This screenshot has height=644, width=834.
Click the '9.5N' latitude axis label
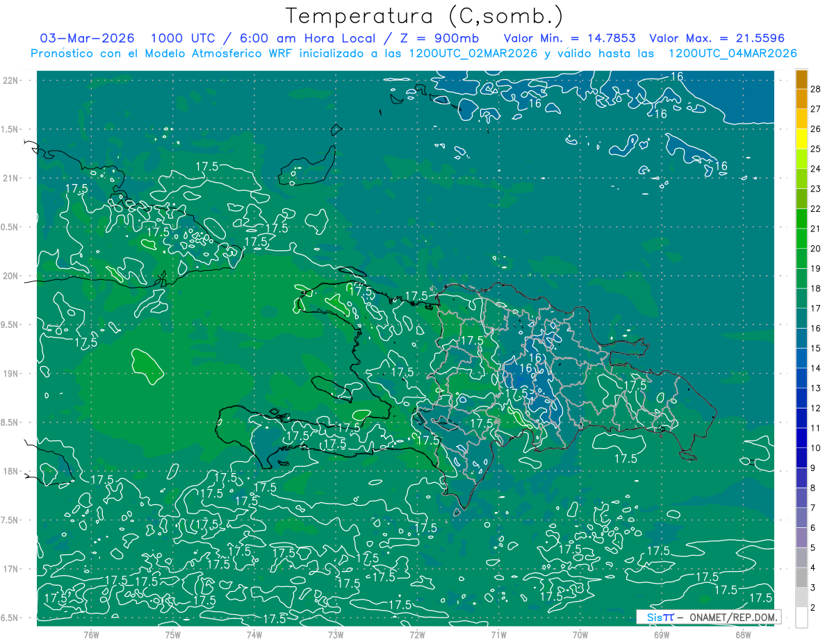click(x=10, y=324)
